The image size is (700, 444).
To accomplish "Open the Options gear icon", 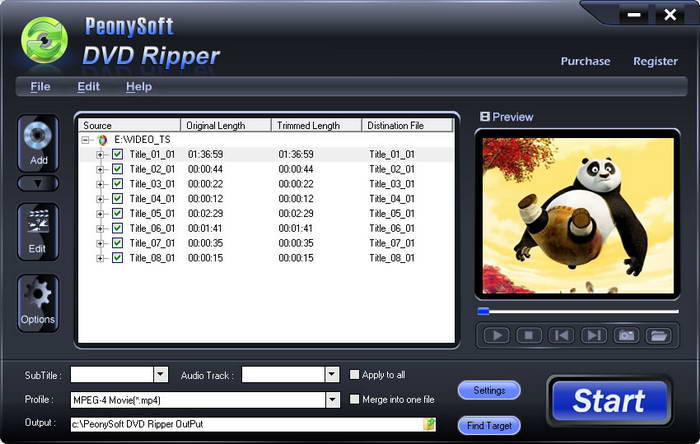I will pos(38,303).
